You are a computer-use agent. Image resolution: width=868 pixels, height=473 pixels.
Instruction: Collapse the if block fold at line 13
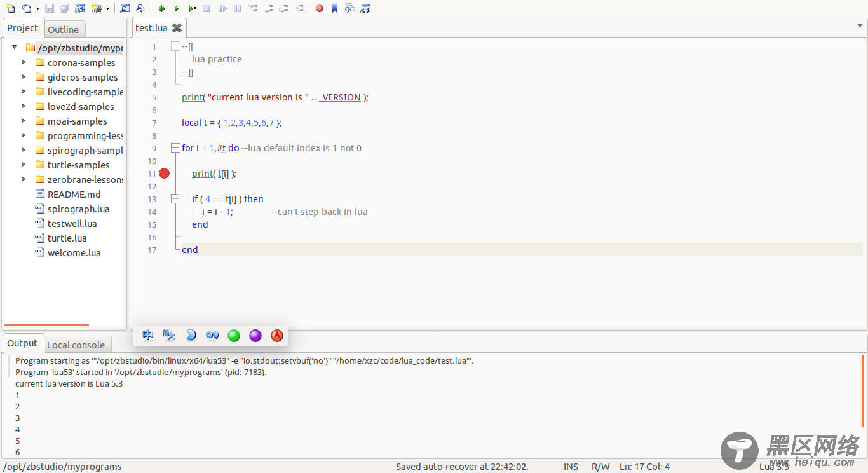175,199
